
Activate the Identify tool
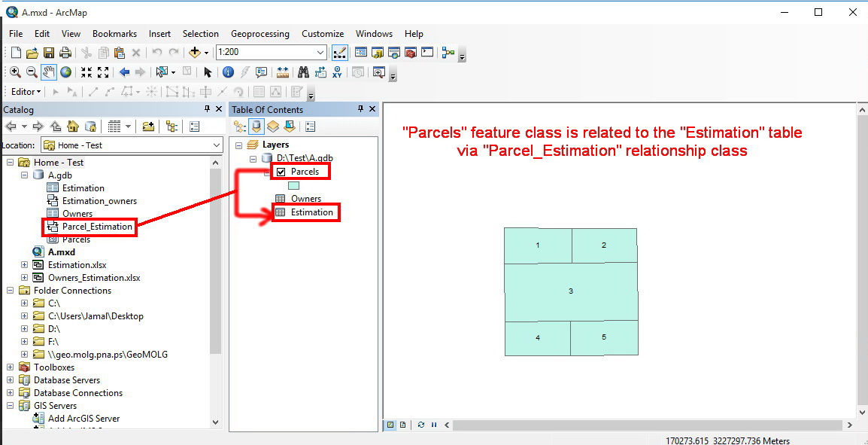(228, 72)
